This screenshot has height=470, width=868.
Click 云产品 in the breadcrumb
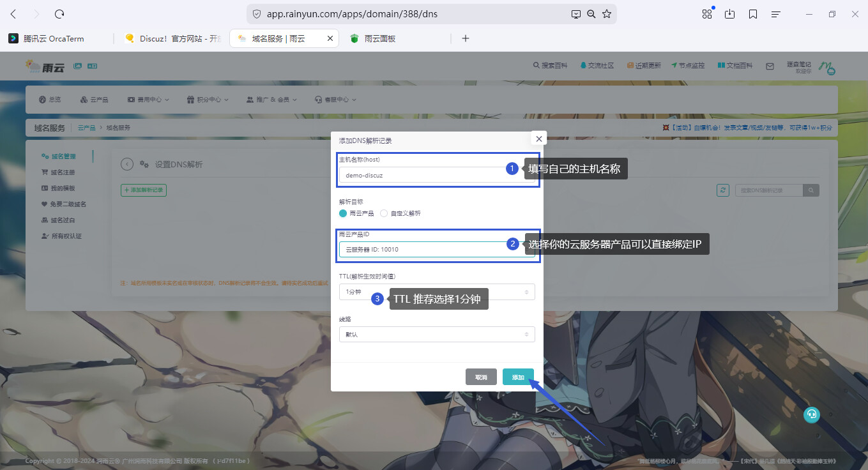click(x=87, y=128)
